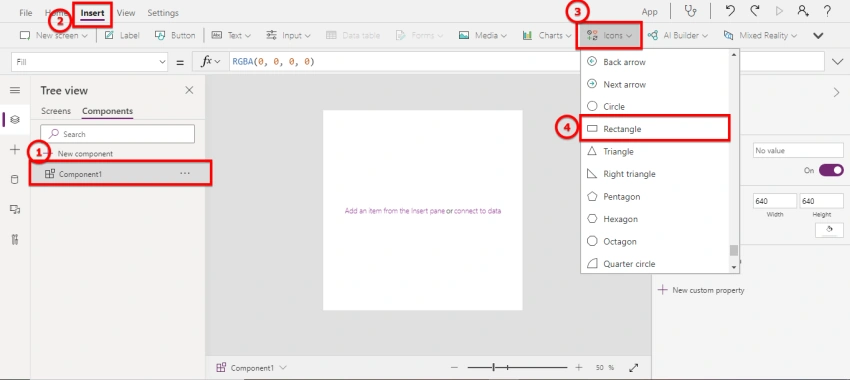Select Component1 in the tree
The image size is (850, 380).
[x=120, y=173]
